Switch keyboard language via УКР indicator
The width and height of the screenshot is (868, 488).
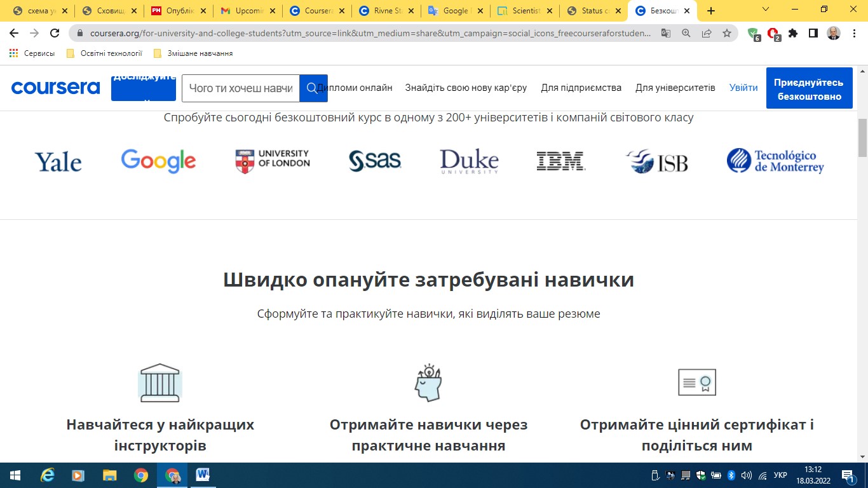point(782,475)
